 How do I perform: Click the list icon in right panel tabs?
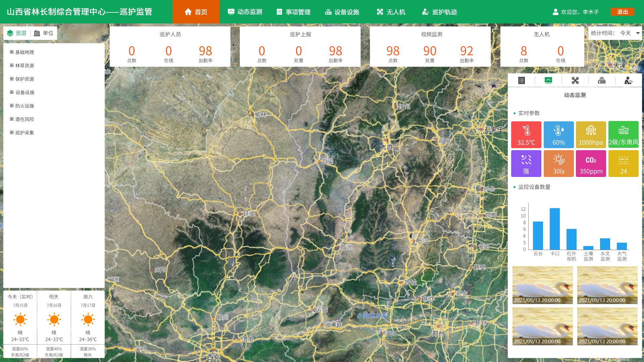tap(521, 80)
